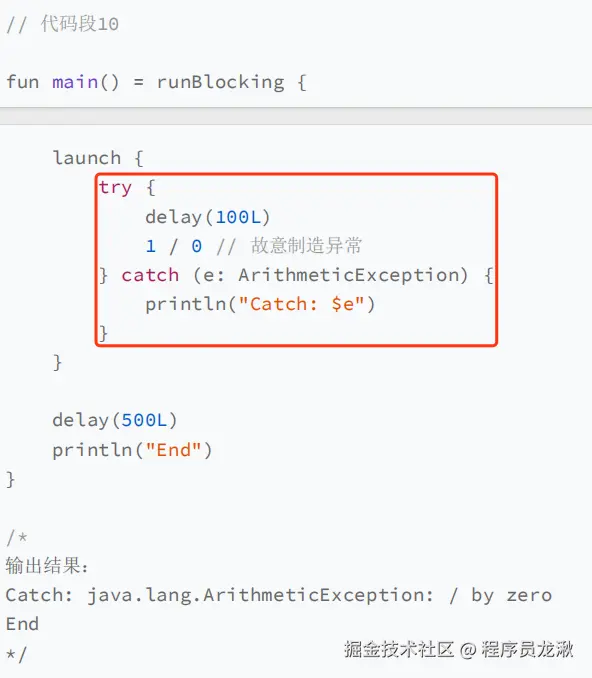Click the 'delay(500L)' call
Image resolution: width=592 pixels, height=678 pixels.
pyautogui.click(x=115, y=420)
